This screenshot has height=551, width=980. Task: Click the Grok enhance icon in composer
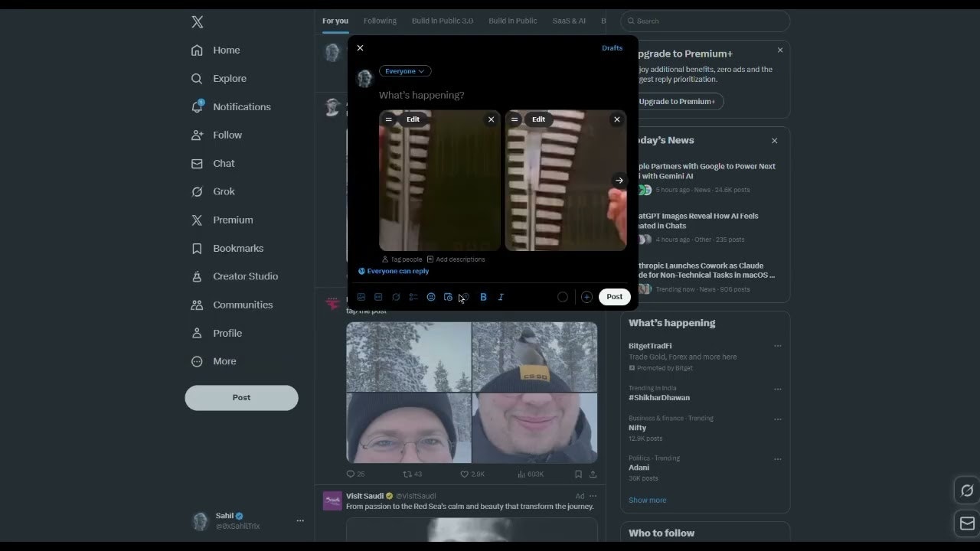[x=396, y=297]
